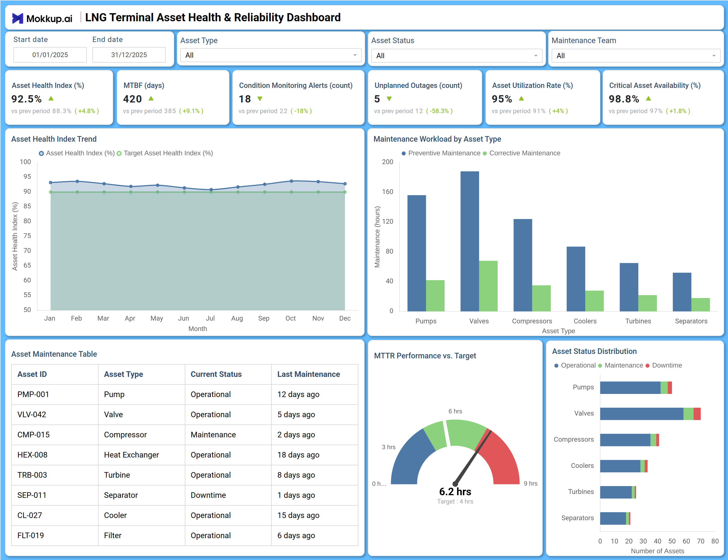Click the Oct data point on health trend
Screen dimensions: 728x560
click(291, 181)
